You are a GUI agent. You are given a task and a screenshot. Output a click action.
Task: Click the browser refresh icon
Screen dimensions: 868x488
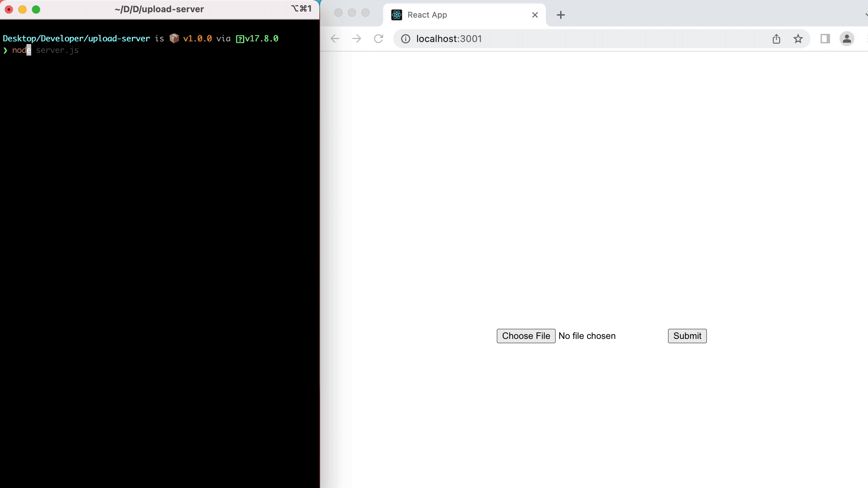(379, 39)
